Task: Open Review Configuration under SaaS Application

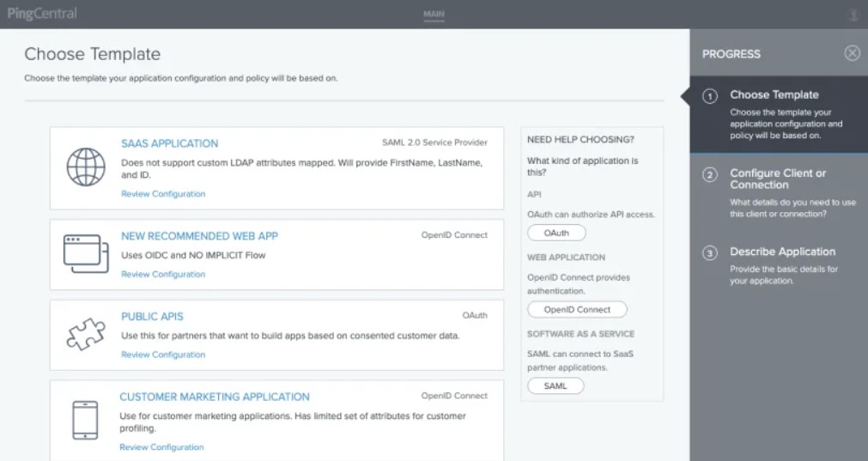Action: coord(163,194)
